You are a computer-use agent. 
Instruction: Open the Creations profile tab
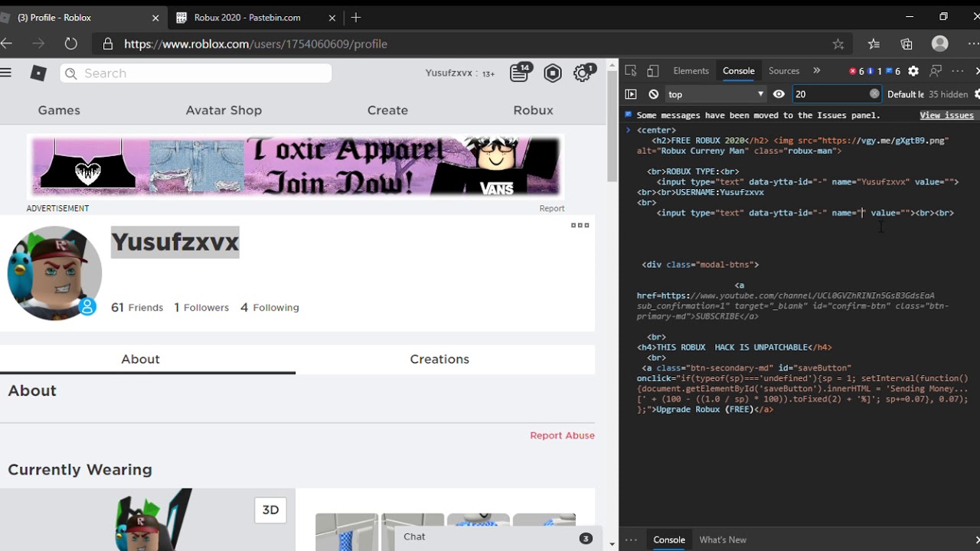(439, 359)
